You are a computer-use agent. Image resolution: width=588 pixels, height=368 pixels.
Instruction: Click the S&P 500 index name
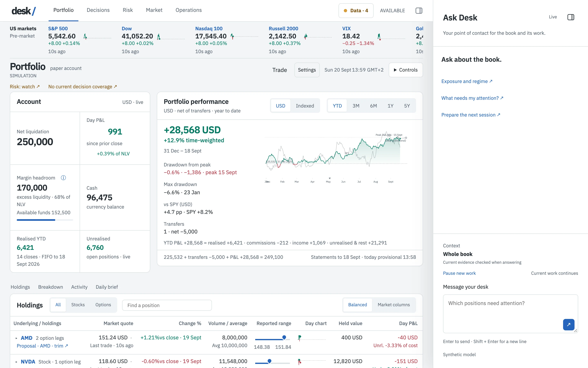click(x=58, y=28)
